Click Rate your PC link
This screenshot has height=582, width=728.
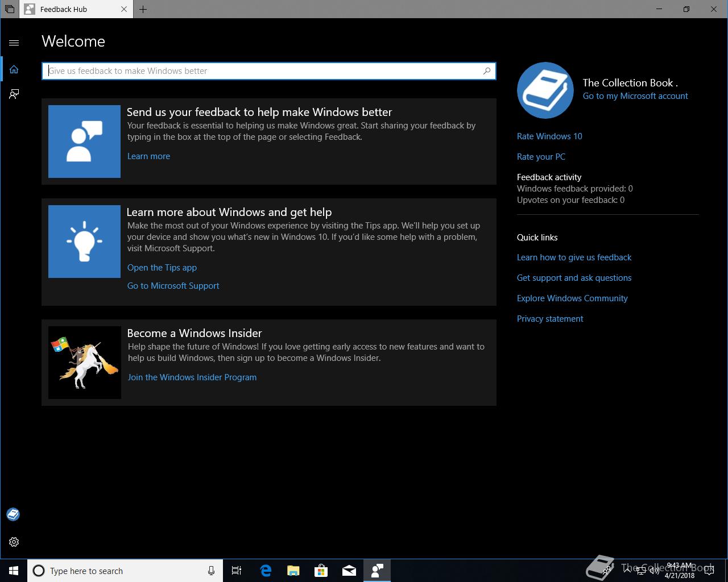pyautogui.click(x=541, y=157)
